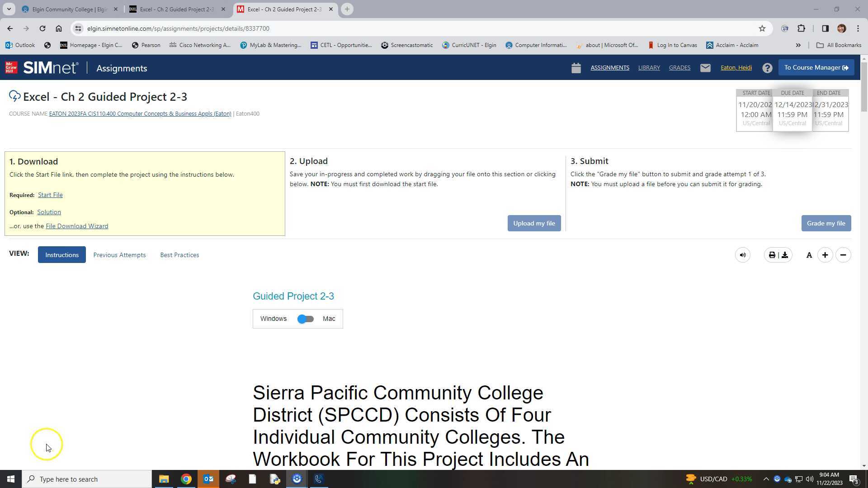
Task: Go to GRADES in navigation
Action: (679, 68)
